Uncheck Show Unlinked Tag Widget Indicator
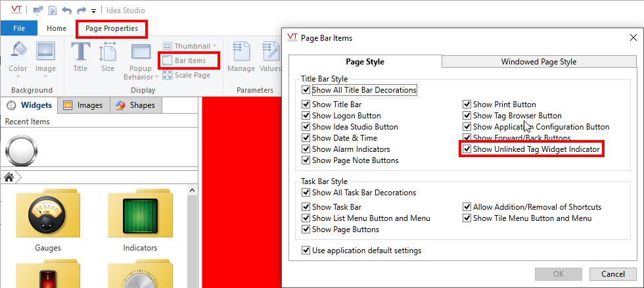 click(x=467, y=150)
